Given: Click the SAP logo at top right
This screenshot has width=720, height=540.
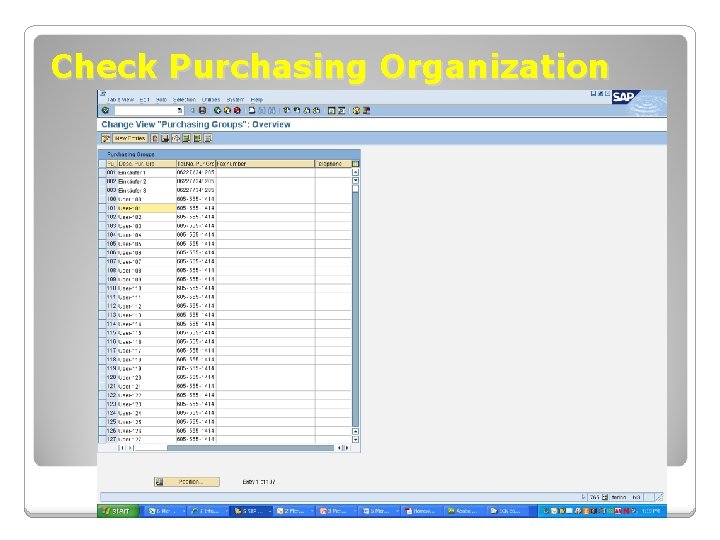Looking at the screenshot, I should pyautogui.click(x=625, y=97).
